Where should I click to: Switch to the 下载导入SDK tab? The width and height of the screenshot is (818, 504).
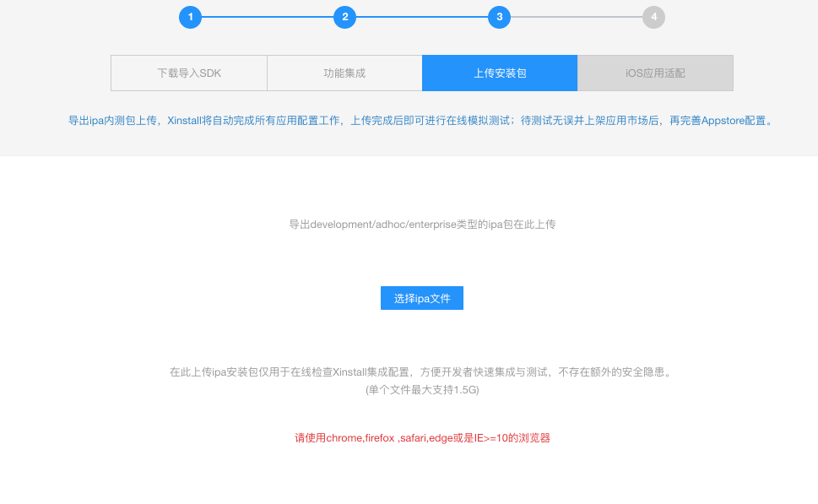tap(188, 73)
